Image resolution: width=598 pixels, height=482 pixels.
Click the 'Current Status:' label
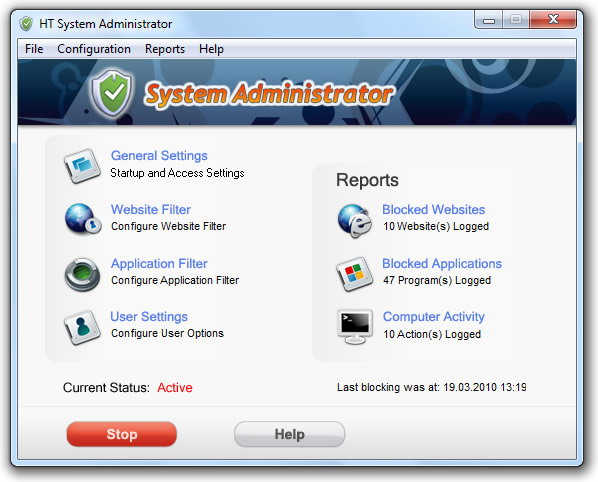[x=106, y=387]
